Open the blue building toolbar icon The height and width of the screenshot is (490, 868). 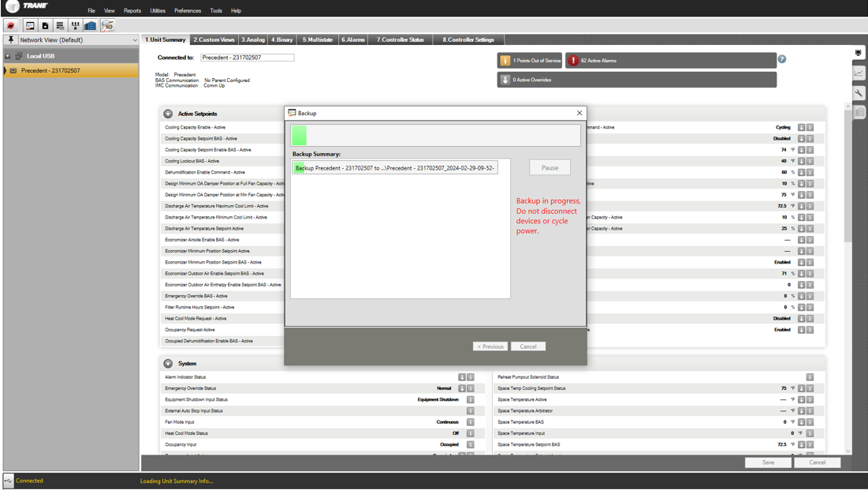[90, 25]
